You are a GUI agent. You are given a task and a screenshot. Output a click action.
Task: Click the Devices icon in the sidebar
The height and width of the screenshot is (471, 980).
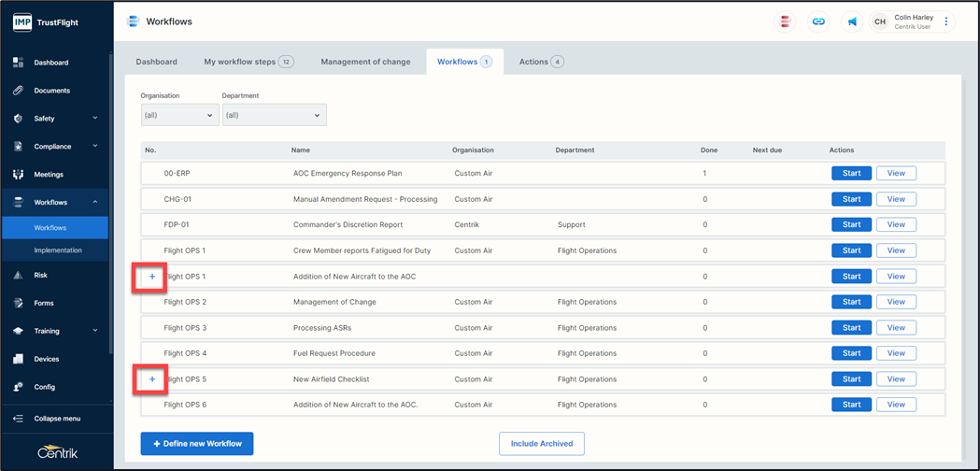(18, 359)
